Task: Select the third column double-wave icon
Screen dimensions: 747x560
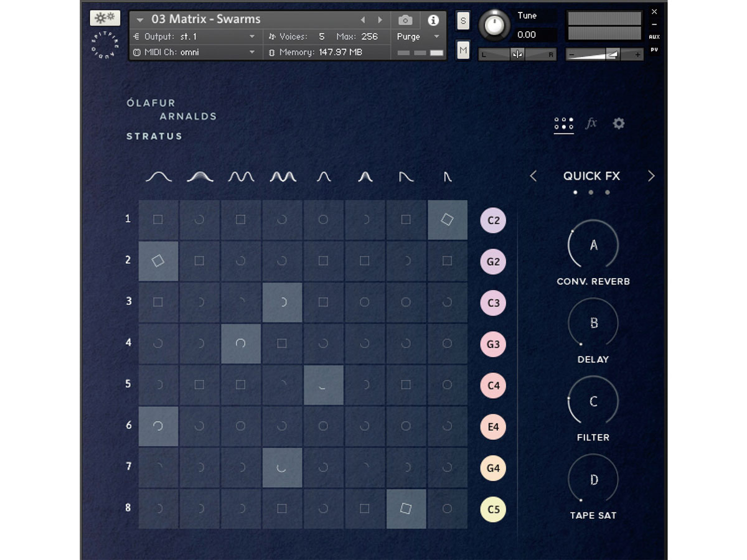Action: (x=241, y=177)
